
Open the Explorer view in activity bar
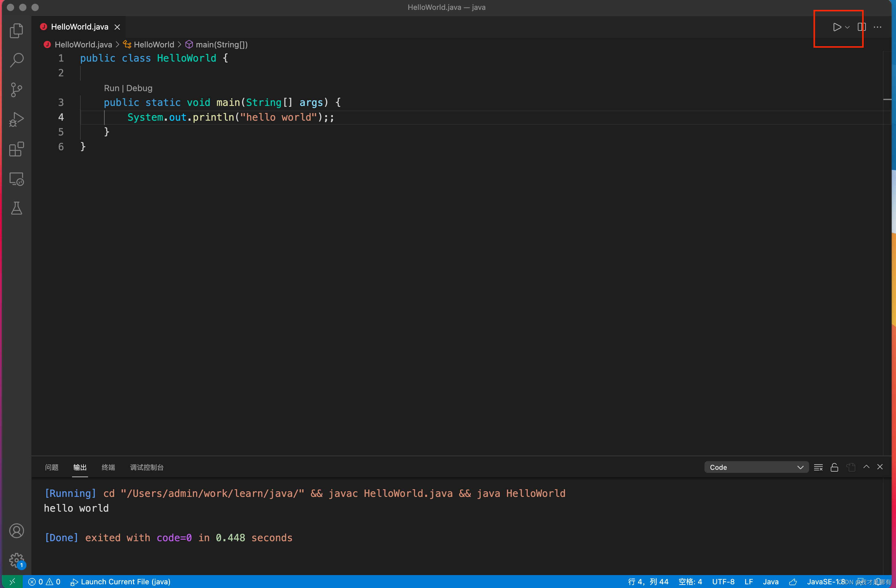[x=16, y=30]
